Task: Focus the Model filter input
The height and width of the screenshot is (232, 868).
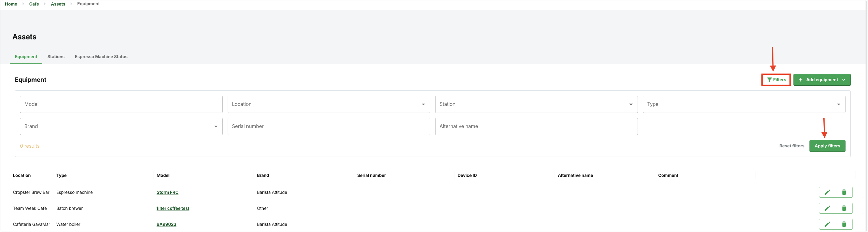Action: pos(121,104)
